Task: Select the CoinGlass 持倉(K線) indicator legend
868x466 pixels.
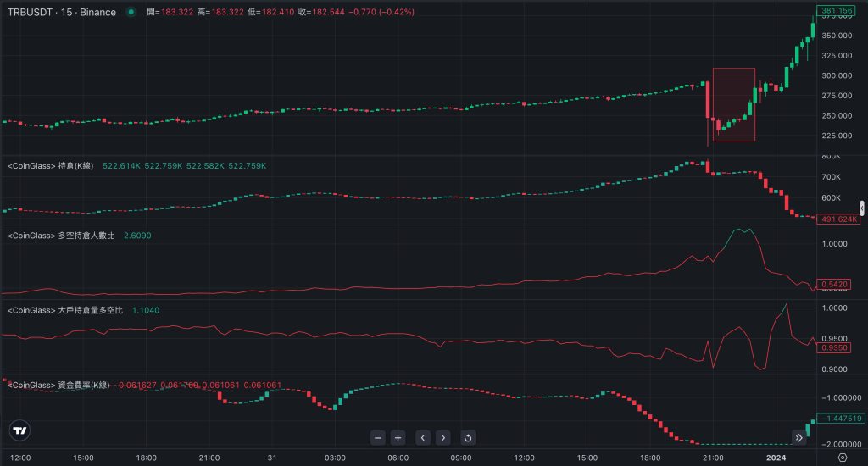Action: click(x=53, y=166)
